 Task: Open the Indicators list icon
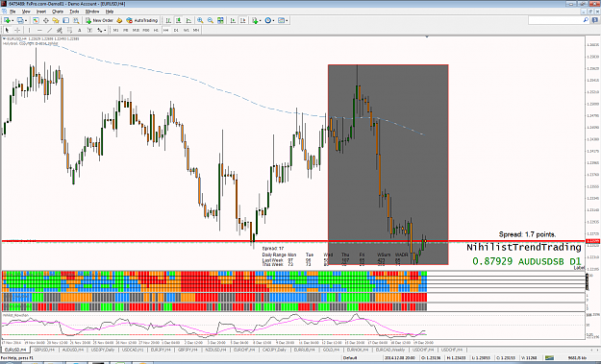(x=255, y=20)
